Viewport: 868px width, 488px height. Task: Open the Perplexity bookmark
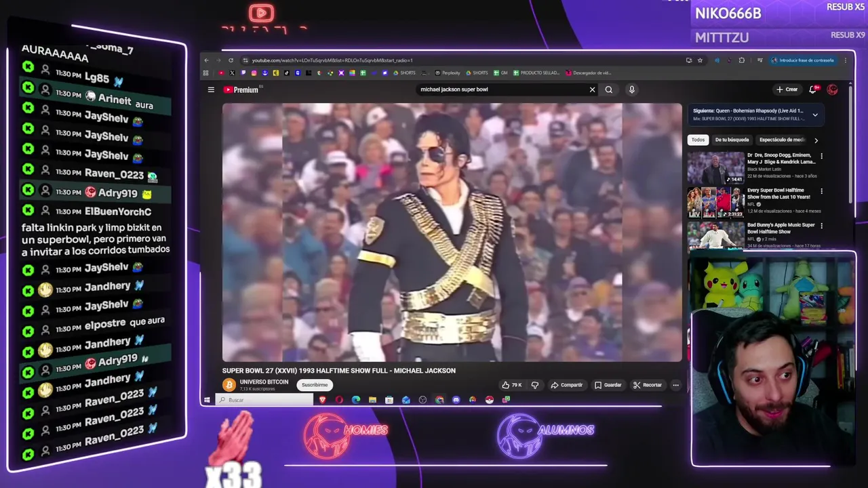tap(448, 73)
